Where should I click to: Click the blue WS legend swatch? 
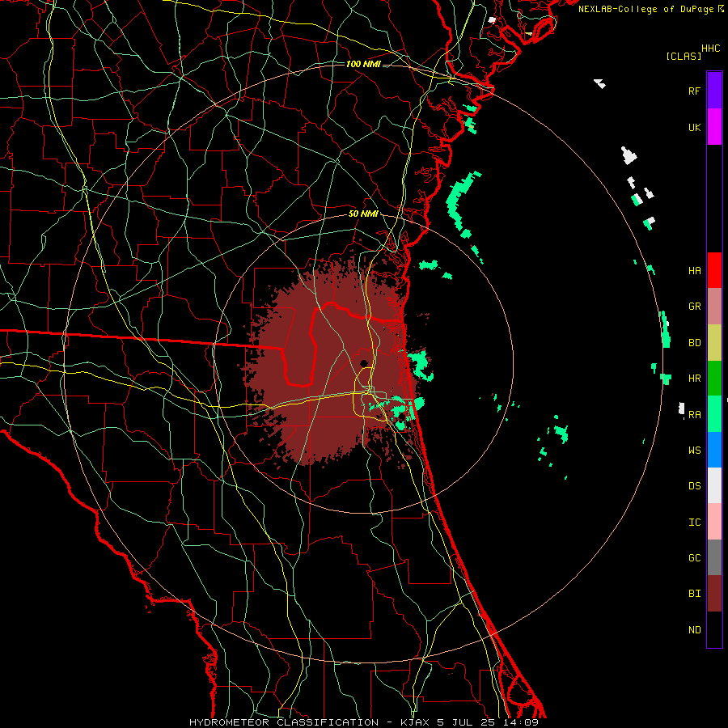[x=714, y=450]
